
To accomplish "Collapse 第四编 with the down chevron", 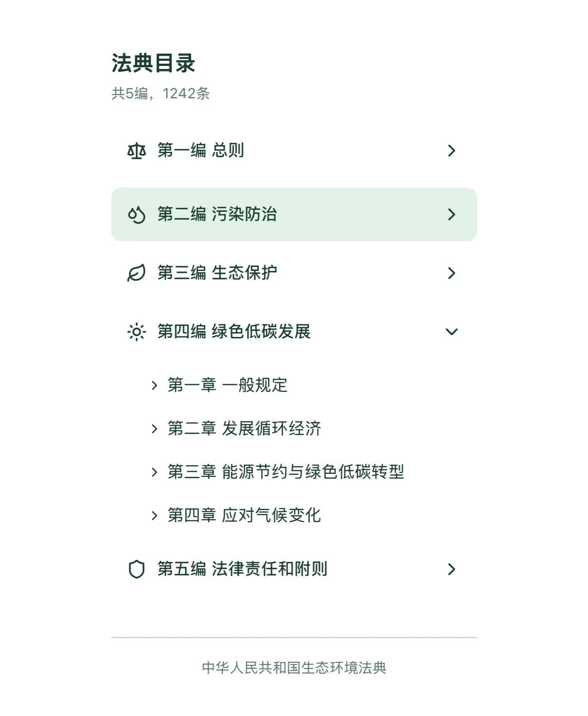I will point(452,332).
